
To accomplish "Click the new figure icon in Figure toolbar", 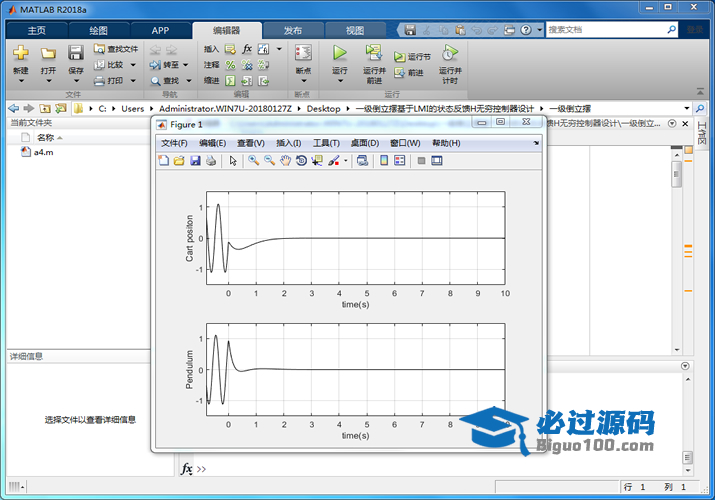I will point(163,160).
